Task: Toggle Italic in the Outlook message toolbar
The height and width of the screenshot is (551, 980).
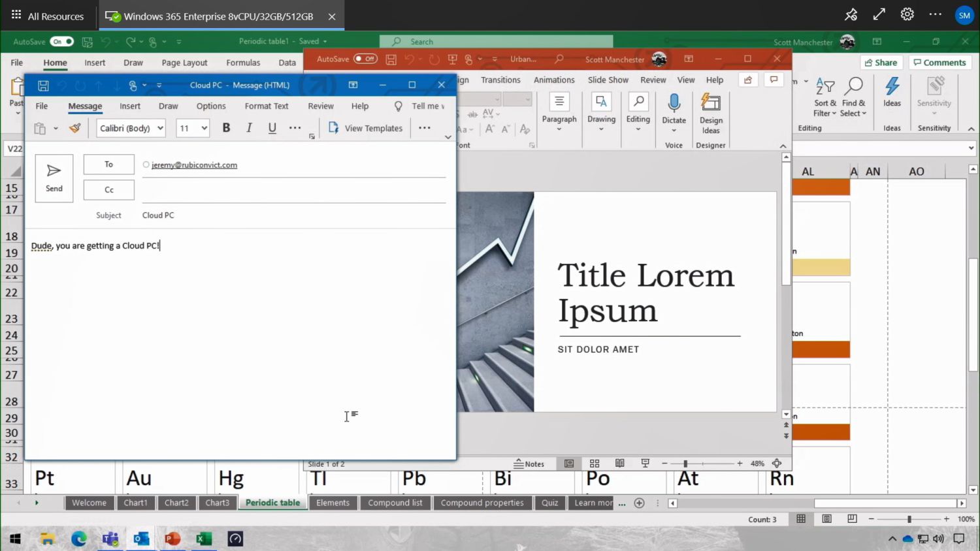Action: [x=249, y=128]
